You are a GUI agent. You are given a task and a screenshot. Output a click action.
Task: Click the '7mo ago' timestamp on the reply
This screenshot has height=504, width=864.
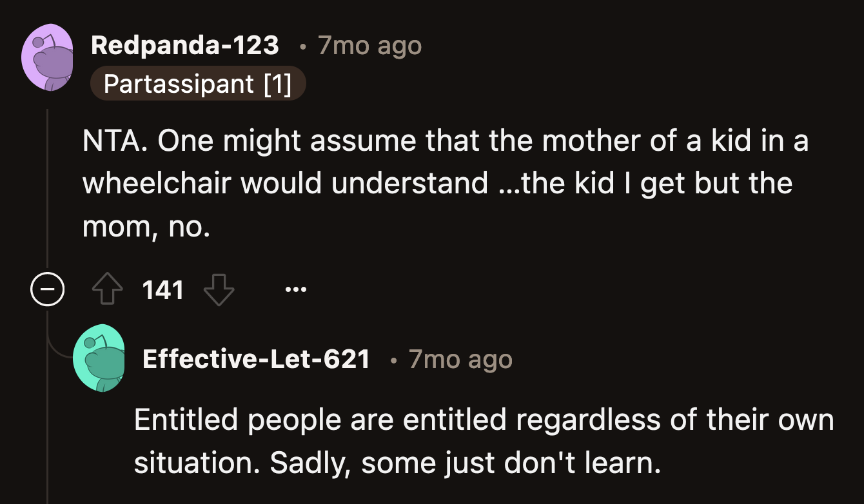459,359
